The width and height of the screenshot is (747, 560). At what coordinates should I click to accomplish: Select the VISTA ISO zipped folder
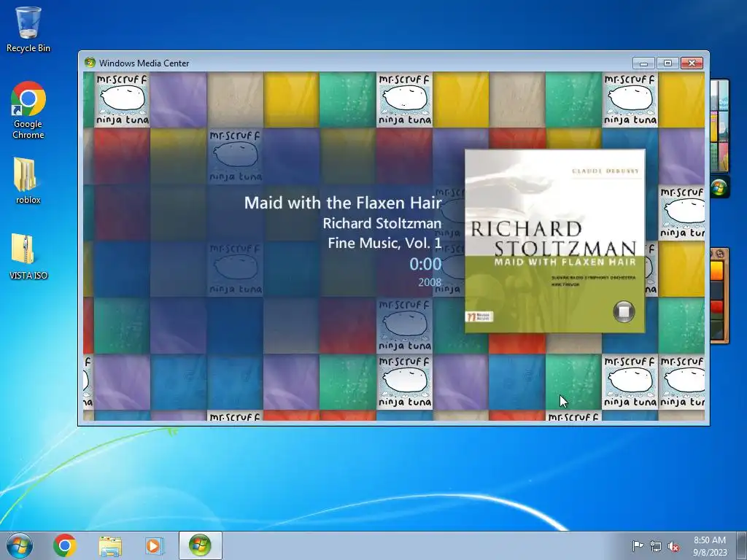click(28, 256)
